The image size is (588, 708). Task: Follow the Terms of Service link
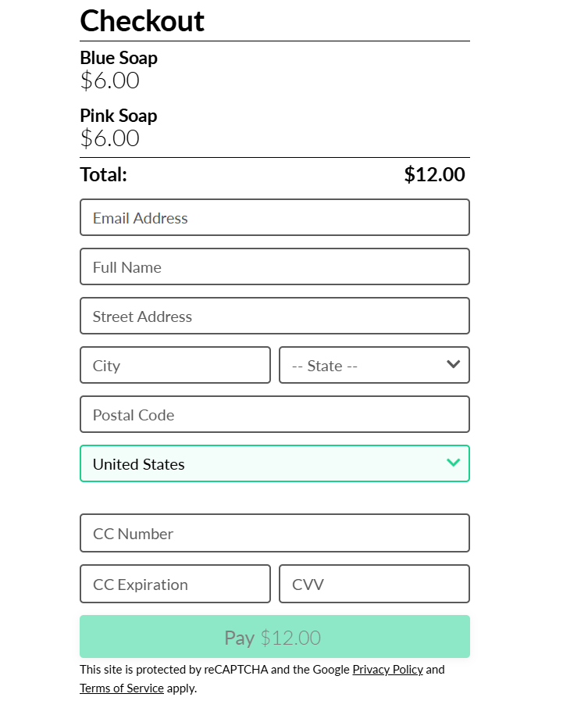[122, 688]
